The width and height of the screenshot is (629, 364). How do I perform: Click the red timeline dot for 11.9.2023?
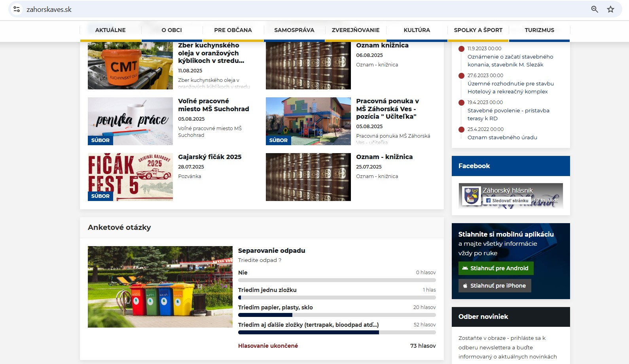coord(461,49)
